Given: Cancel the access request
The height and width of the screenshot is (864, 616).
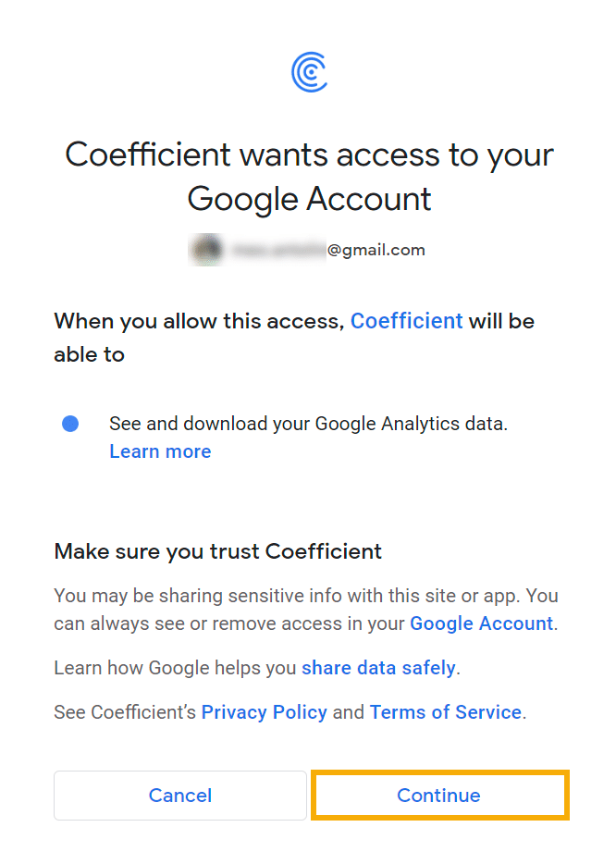Looking at the screenshot, I should [x=180, y=796].
